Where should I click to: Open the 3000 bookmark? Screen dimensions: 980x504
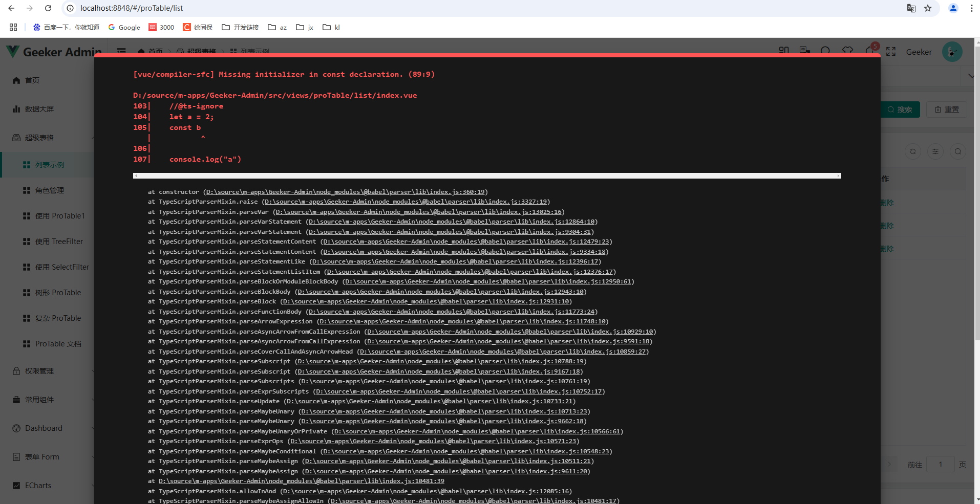tap(161, 27)
